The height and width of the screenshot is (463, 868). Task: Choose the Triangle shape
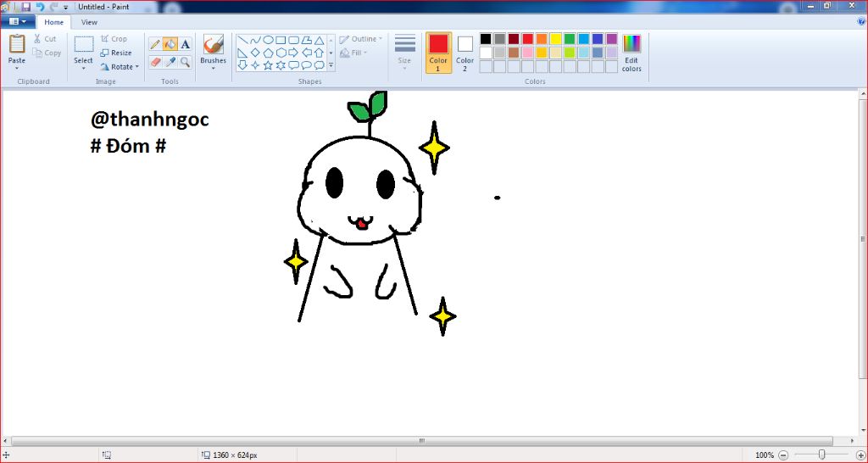click(319, 40)
